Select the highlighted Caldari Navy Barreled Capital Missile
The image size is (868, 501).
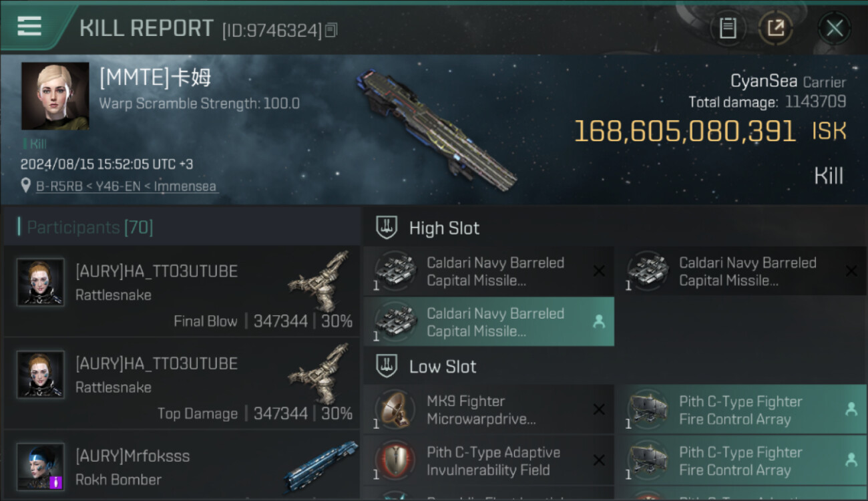pos(489,322)
